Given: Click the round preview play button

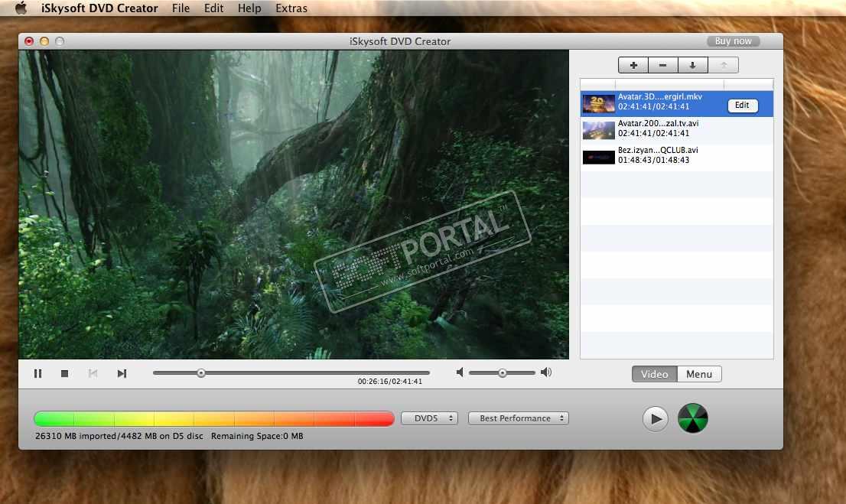Looking at the screenshot, I should (656, 419).
